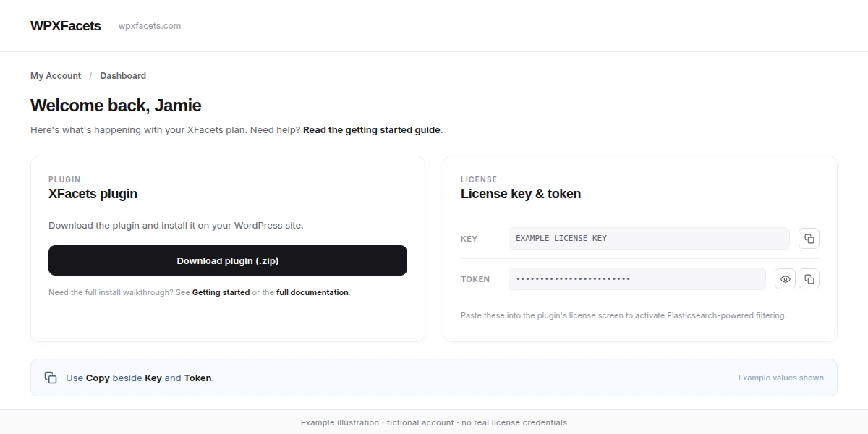Click the KEY row label
The image size is (868, 434).
point(469,239)
